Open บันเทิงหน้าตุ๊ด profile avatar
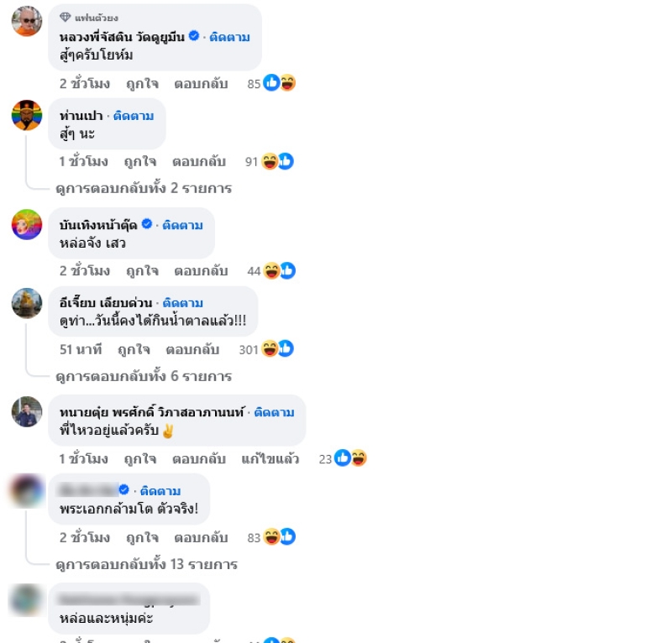The height and width of the screenshot is (643, 672). tap(27, 224)
